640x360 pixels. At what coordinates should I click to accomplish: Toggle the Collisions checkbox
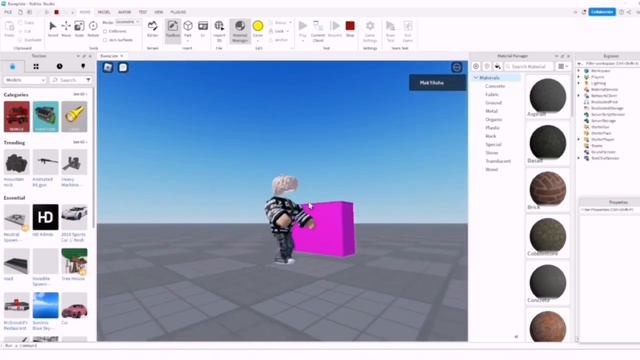(x=105, y=31)
